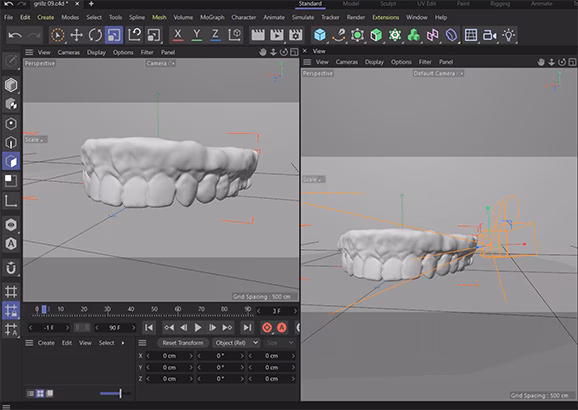Toggle Y axis lock
578x410 pixels.
(x=197, y=35)
